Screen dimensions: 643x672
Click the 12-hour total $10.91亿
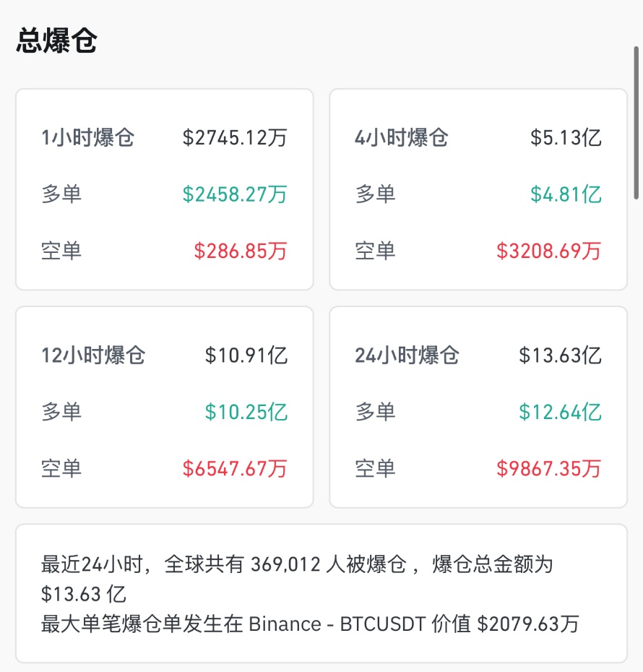coord(246,356)
